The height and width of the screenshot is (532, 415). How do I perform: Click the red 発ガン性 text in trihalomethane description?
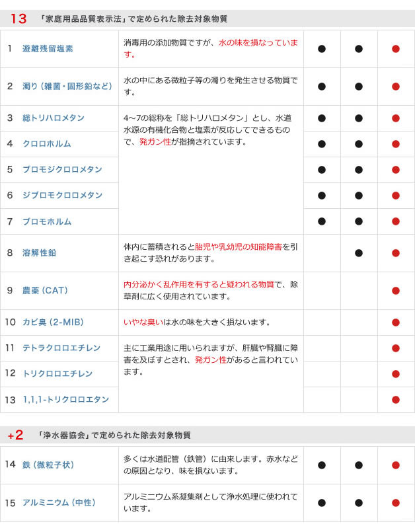155,141
